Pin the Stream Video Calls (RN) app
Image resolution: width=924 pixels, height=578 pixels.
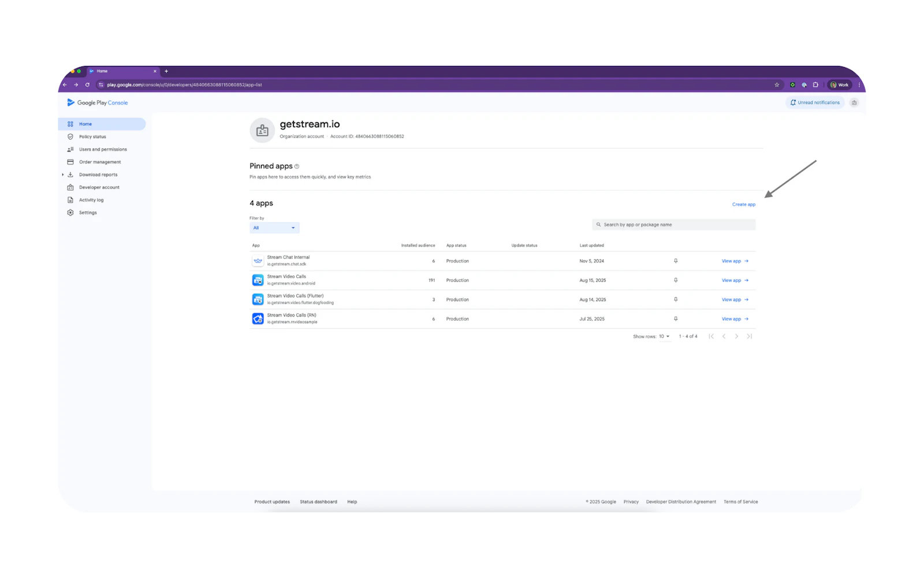(676, 319)
